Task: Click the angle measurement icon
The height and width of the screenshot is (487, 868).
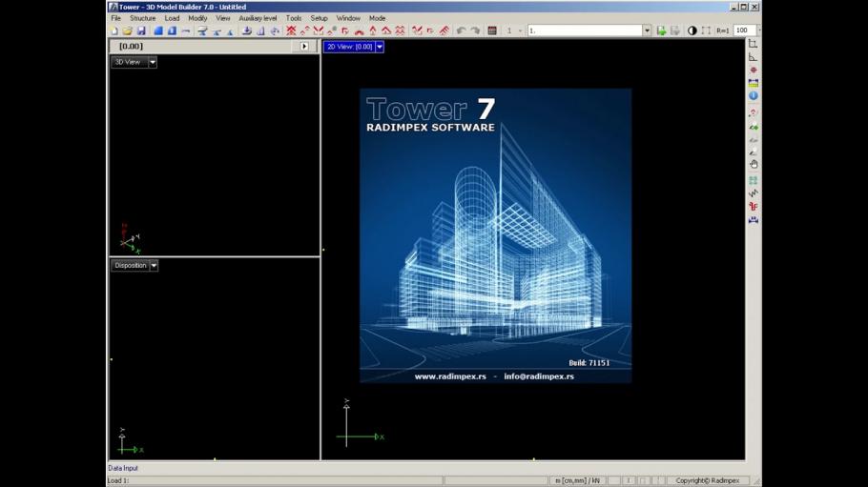Action: (754, 57)
